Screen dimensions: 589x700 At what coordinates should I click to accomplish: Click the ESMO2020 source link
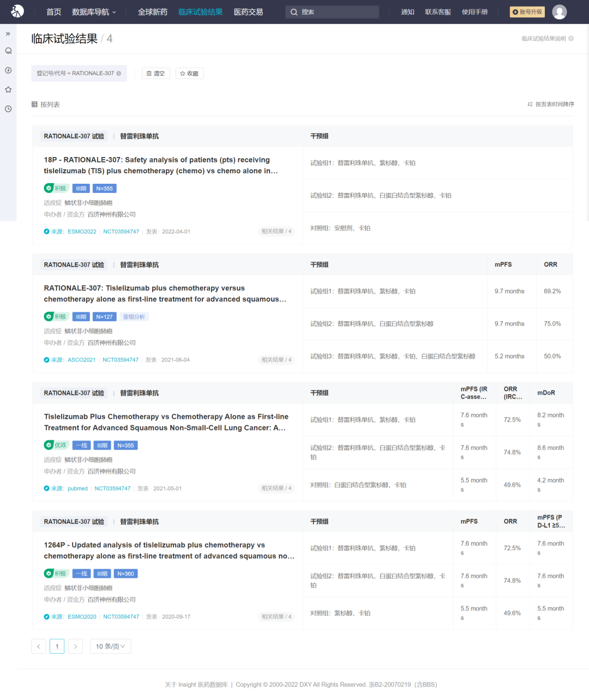tap(82, 617)
